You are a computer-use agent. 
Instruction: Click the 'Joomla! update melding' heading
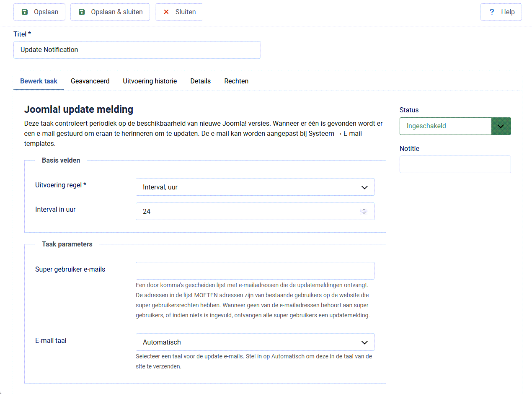(x=79, y=109)
